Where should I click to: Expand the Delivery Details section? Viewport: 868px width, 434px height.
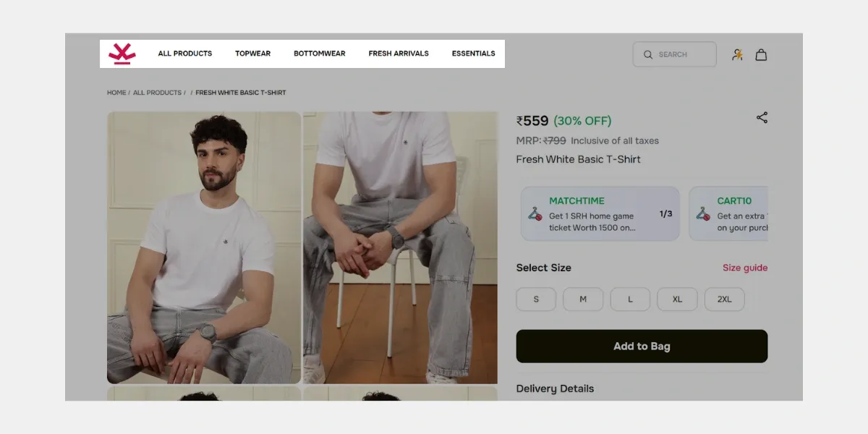555,388
